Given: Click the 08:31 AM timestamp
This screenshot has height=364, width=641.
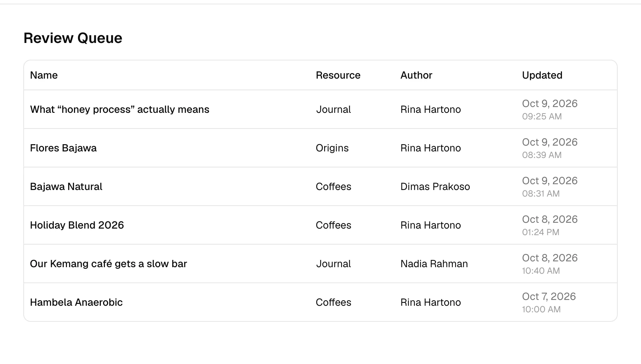Looking at the screenshot, I should tap(541, 194).
